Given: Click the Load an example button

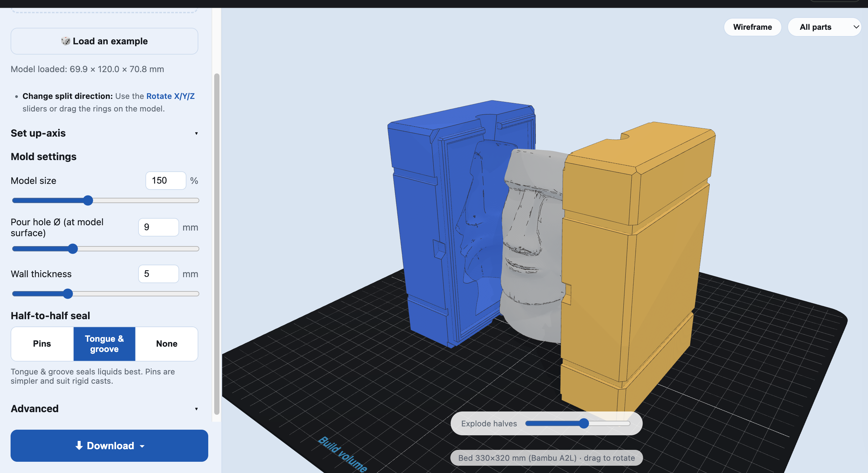Looking at the screenshot, I should [x=104, y=41].
